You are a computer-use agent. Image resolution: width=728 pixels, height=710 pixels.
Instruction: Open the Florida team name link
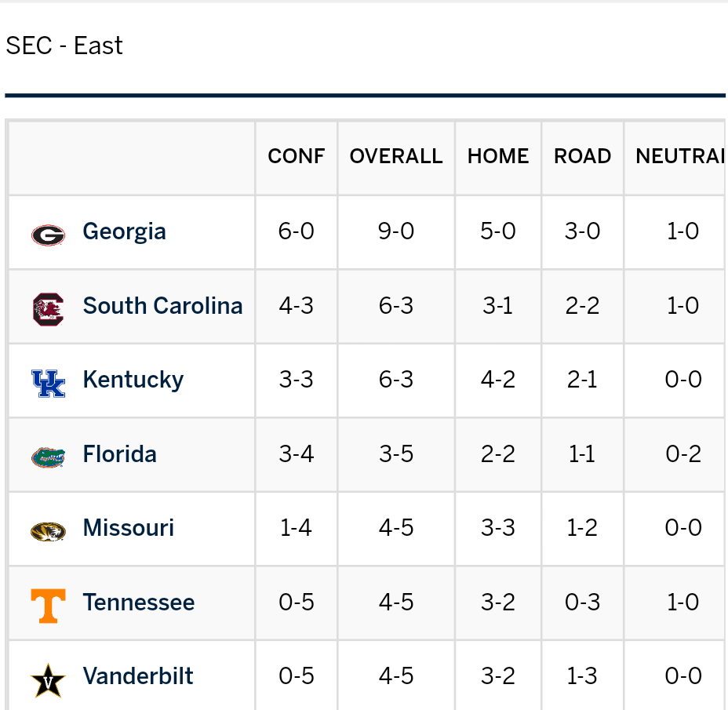pos(119,454)
